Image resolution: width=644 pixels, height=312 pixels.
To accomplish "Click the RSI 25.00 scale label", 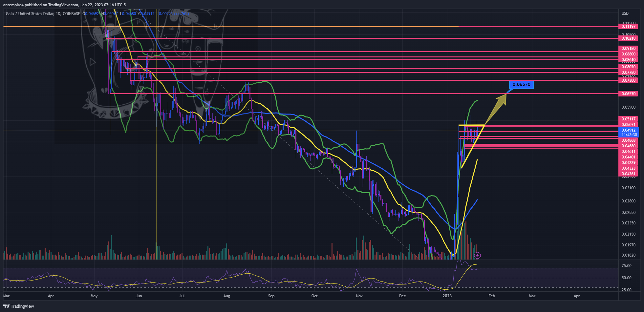I will tap(626, 290).
